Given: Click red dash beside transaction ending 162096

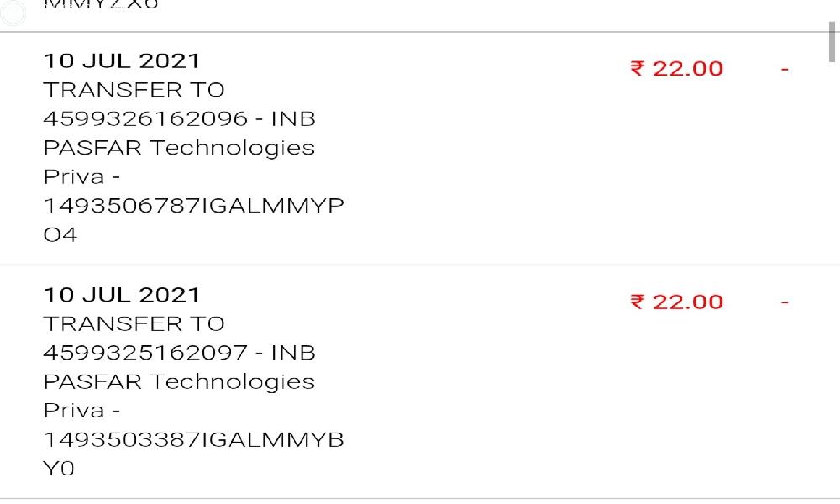Looking at the screenshot, I should (785, 69).
